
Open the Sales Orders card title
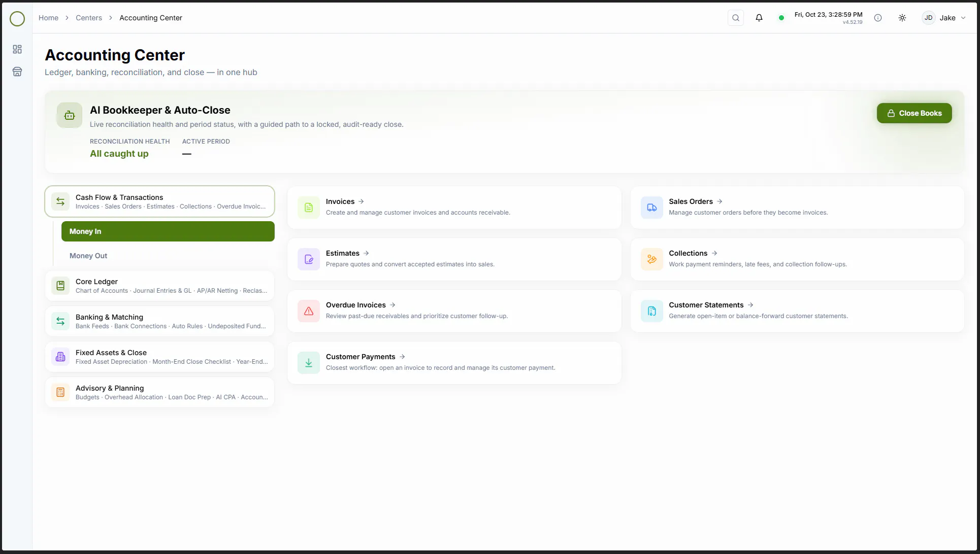691,201
